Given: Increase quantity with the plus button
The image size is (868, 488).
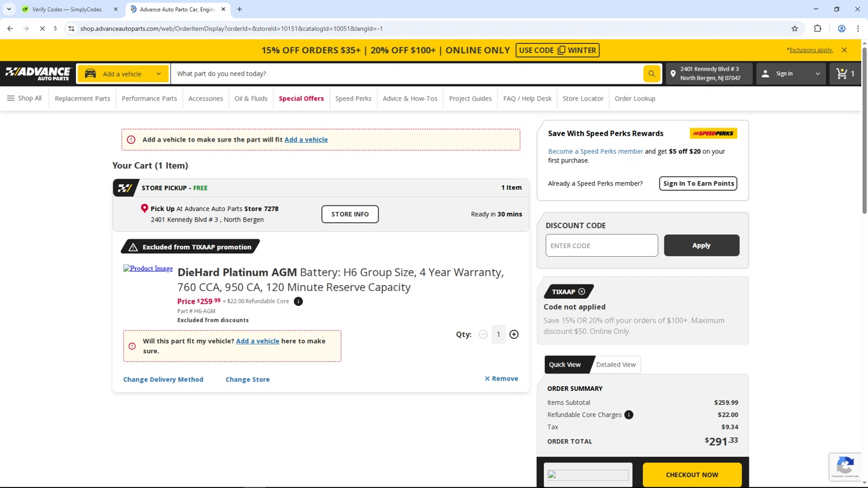Looking at the screenshot, I should click(514, 334).
